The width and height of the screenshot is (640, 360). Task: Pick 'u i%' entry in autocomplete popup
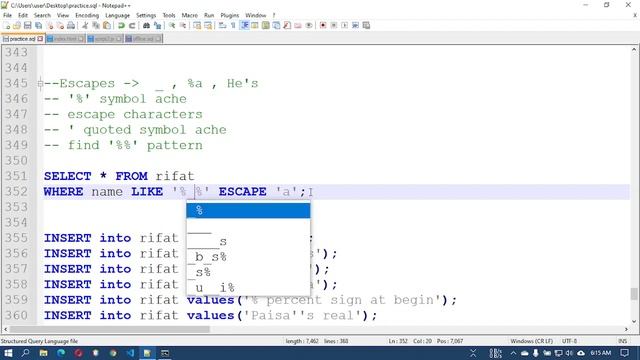[x=248, y=288]
